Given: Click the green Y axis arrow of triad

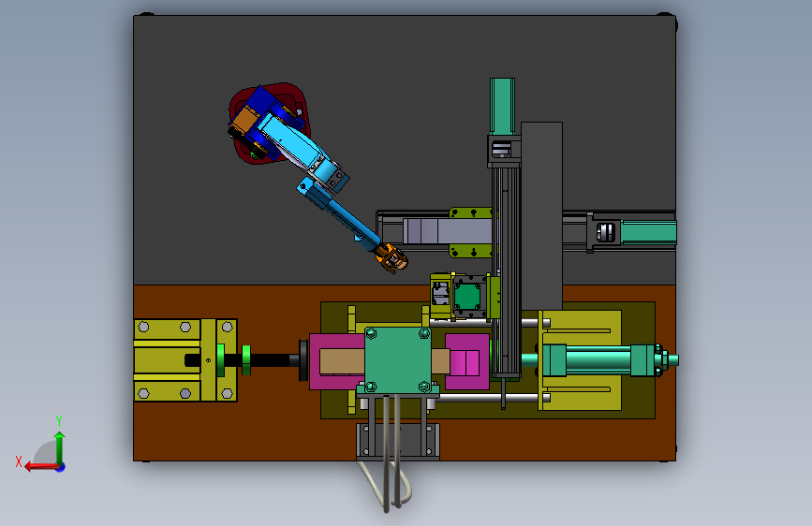Looking at the screenshot, I should [x=60, y=447].
